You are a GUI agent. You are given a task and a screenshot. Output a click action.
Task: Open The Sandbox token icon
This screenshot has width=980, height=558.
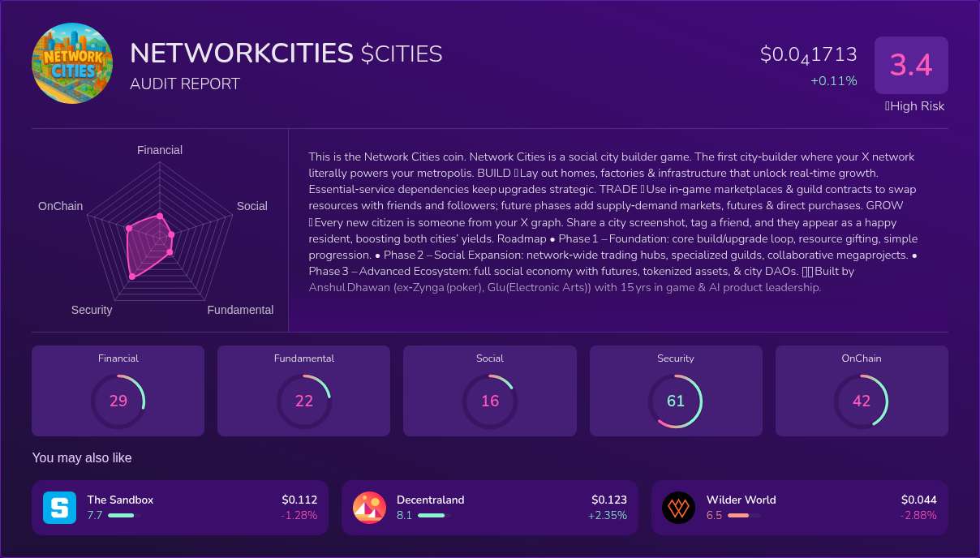coord(59,507)
